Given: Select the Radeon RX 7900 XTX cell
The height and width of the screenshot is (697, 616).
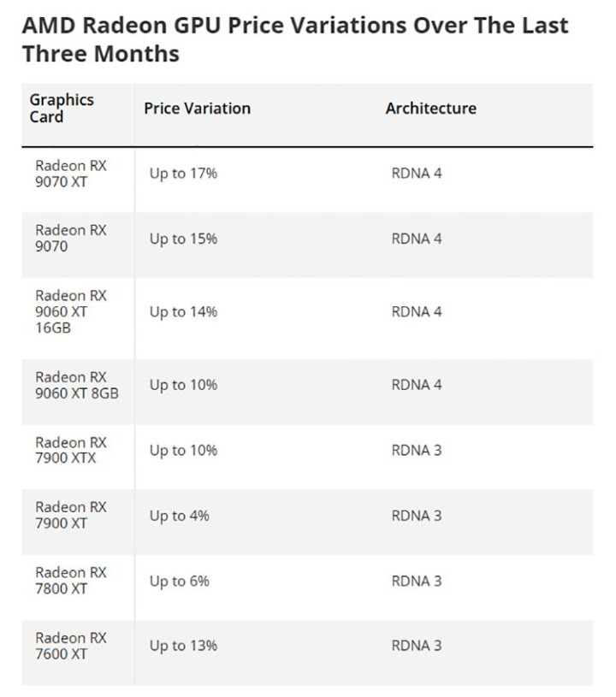Looking at the screenshot, I should tap(71, 451).
